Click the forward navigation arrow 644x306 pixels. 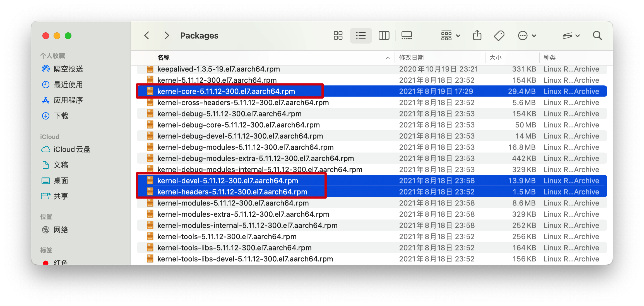click(167, 35)
